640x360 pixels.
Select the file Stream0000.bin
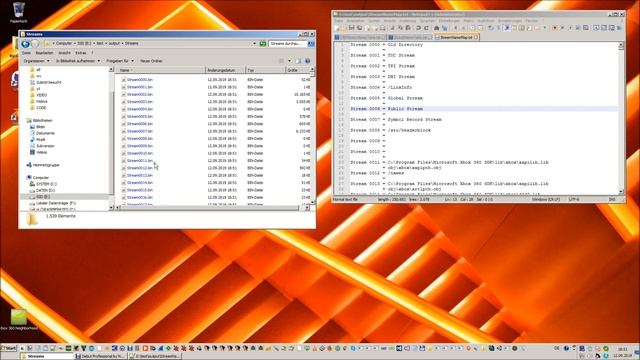point(140,80)
